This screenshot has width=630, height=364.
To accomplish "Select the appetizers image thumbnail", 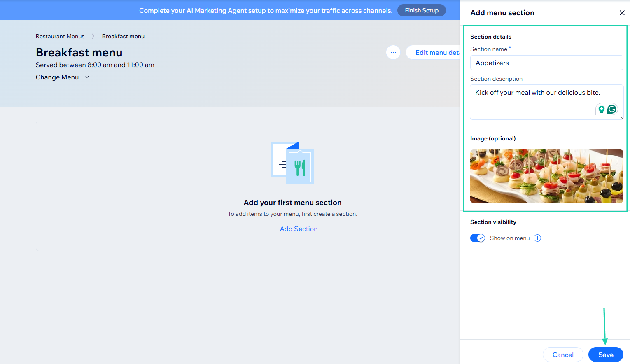I will click(x=546, y=176).
